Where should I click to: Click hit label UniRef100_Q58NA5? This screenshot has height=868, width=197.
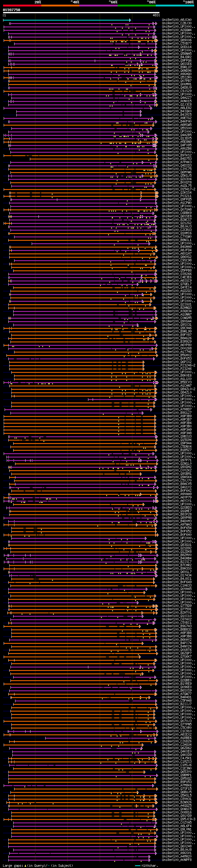[x=177, y=54]
